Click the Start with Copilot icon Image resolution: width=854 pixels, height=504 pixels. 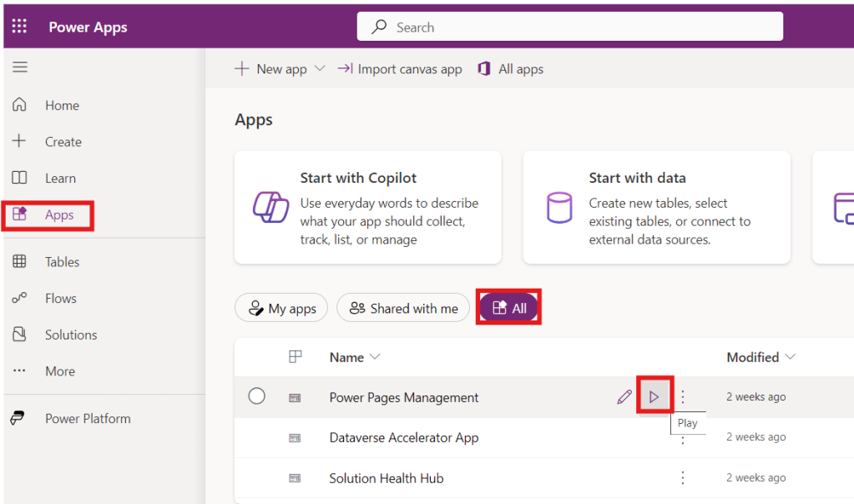[x=270, y=207]
